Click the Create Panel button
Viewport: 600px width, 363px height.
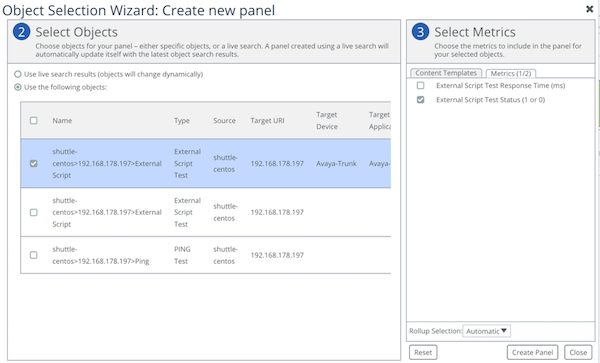[532, 353]
